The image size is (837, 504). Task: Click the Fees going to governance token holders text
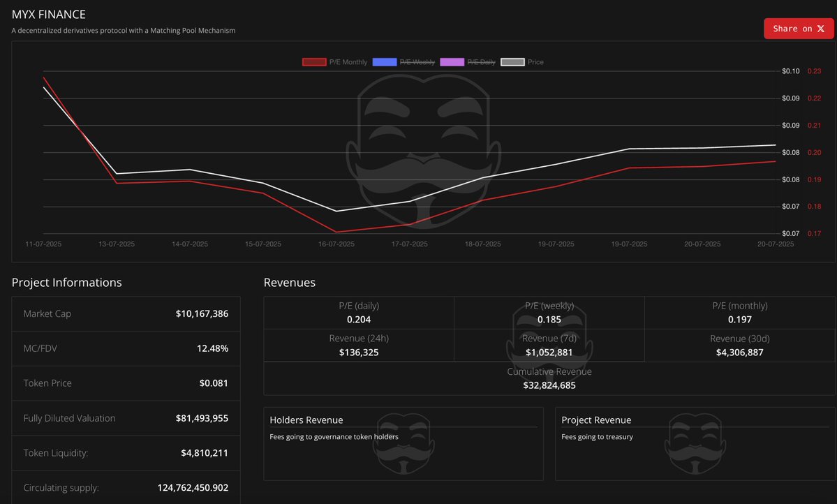(334, 437)
